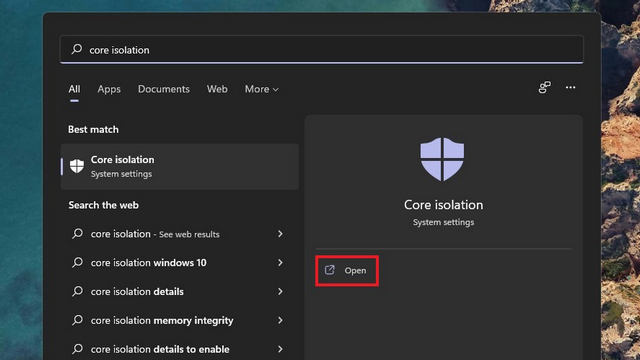Select the All tab
The image size is (640, 360).
click(x=74, y=89)
